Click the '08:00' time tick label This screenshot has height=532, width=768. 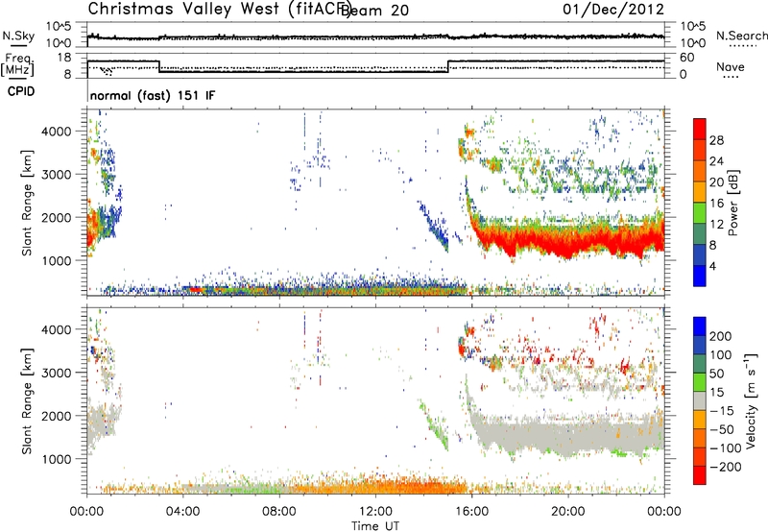coord(279,512)
